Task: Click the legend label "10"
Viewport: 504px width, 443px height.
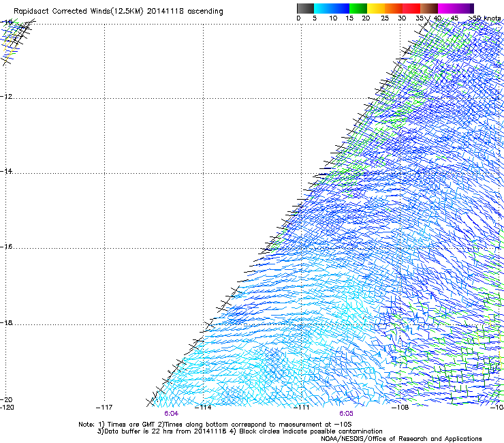Action: pyautogui.click(x=333, y=18)
